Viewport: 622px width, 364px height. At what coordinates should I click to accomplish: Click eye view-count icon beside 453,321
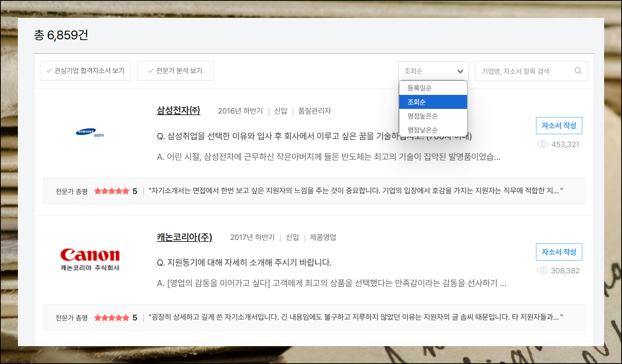(x=543, y=144)
